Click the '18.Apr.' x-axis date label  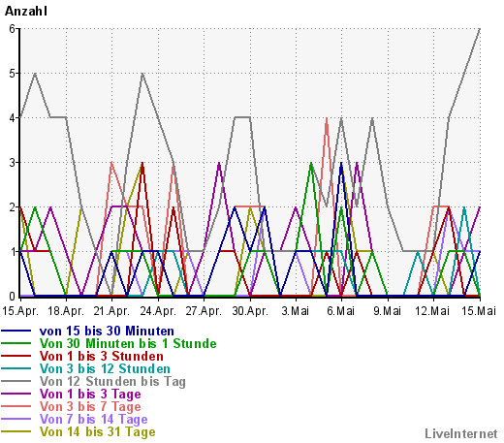tap(66, 311)
